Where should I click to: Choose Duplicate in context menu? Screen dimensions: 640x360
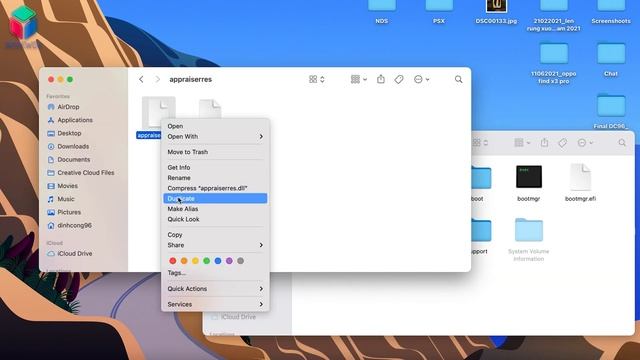point(215,198)
